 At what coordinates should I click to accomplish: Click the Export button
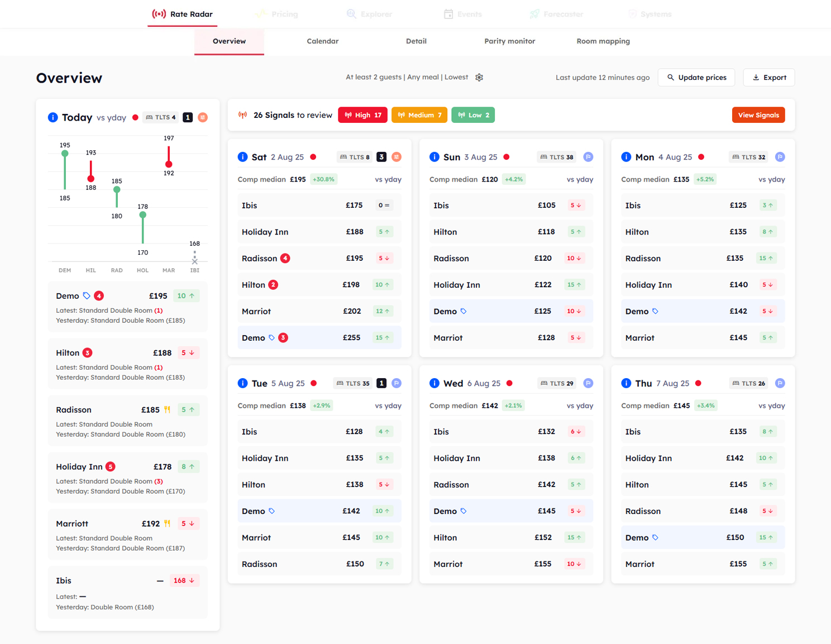(769, 78)
